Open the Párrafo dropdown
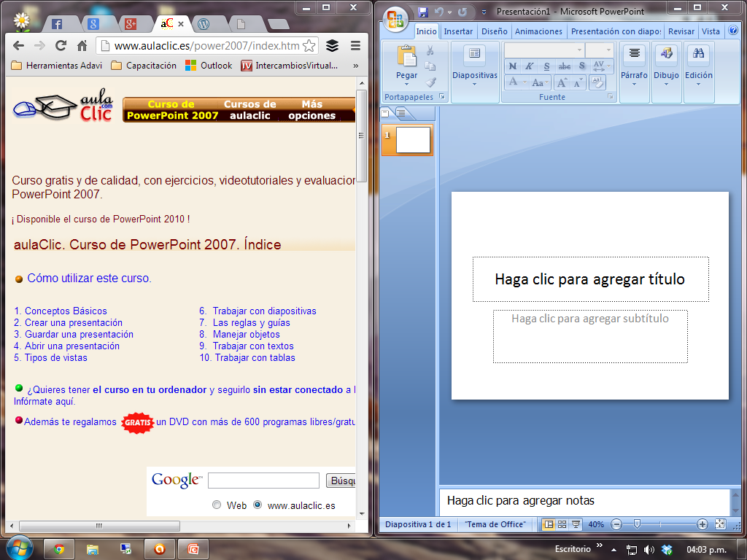Screen dimensions: 747x560 (633, 82)
